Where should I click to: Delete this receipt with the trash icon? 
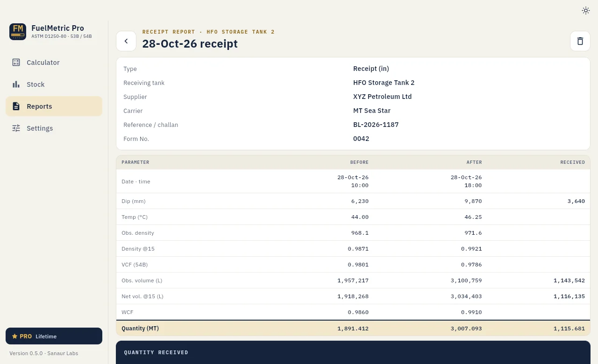tap(580, 41)
